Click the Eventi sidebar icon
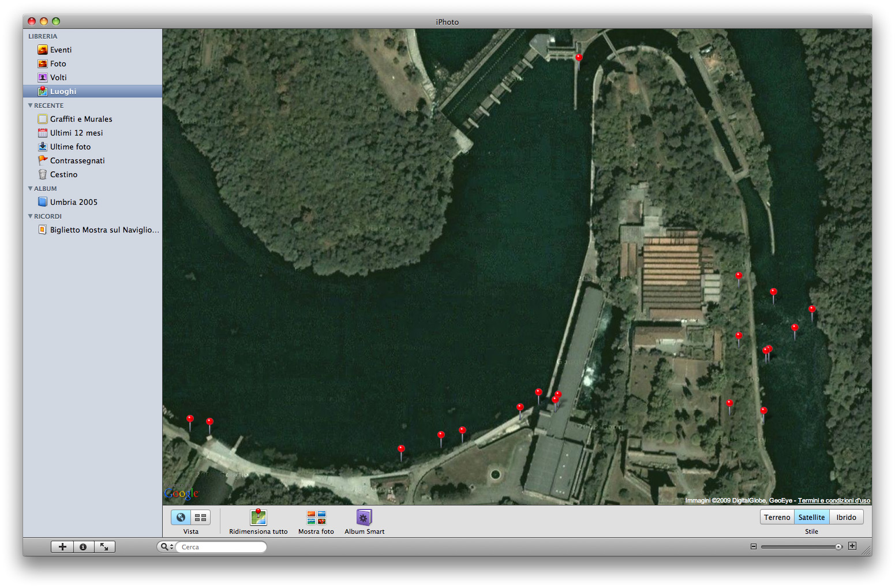 tap(43, 50)
